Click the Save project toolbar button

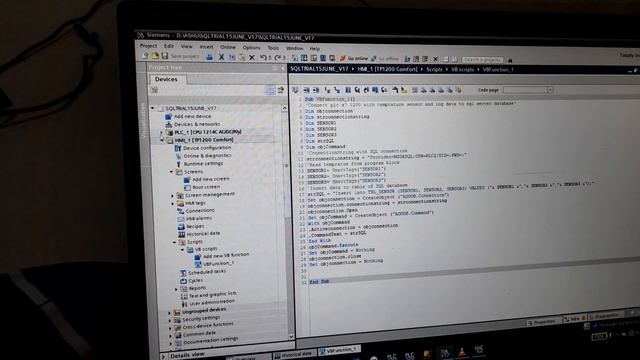click(x=181, y=56)
